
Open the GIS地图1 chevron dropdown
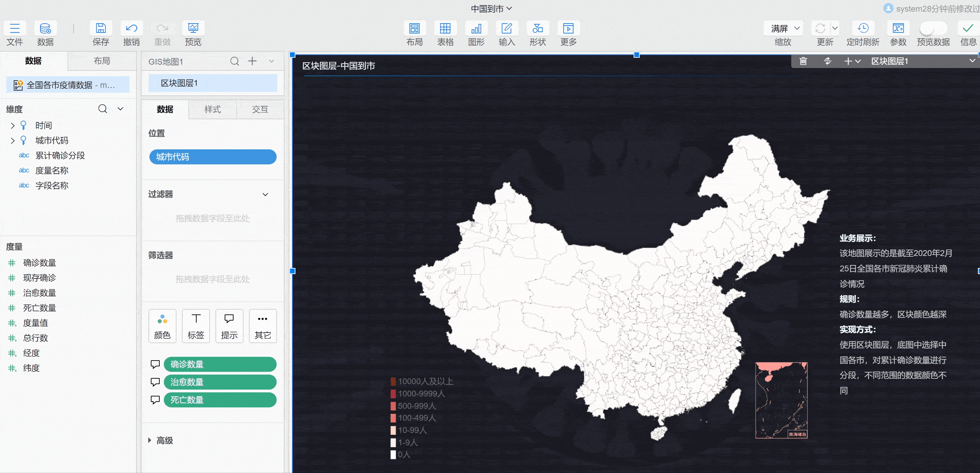[x=271, y=61]
